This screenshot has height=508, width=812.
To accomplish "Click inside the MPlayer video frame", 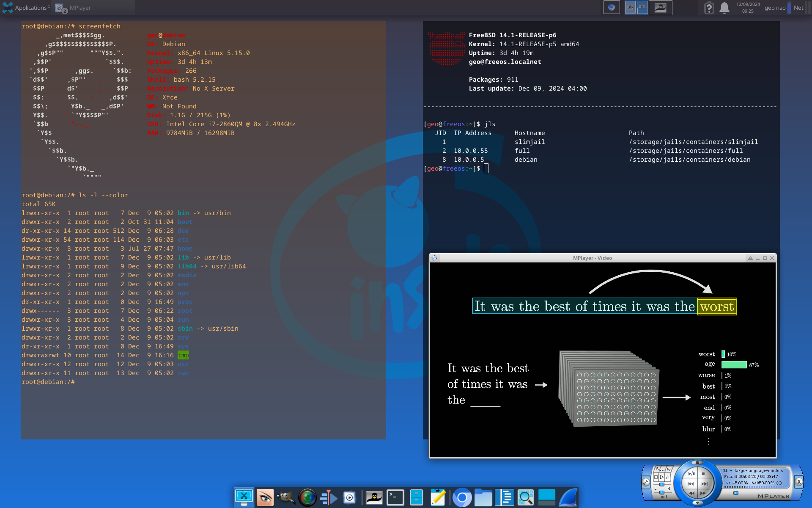I will [603, 360].
